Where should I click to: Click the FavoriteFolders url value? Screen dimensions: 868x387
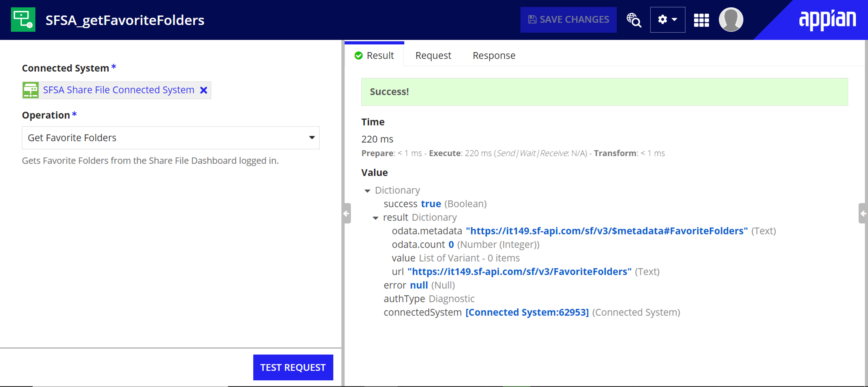click(519, 271)
